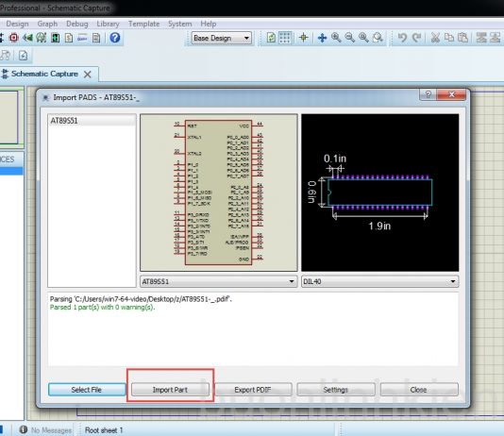Click the Export PDIF button
Viewport: 504px width, 436px height.
[x=253, y=390]
